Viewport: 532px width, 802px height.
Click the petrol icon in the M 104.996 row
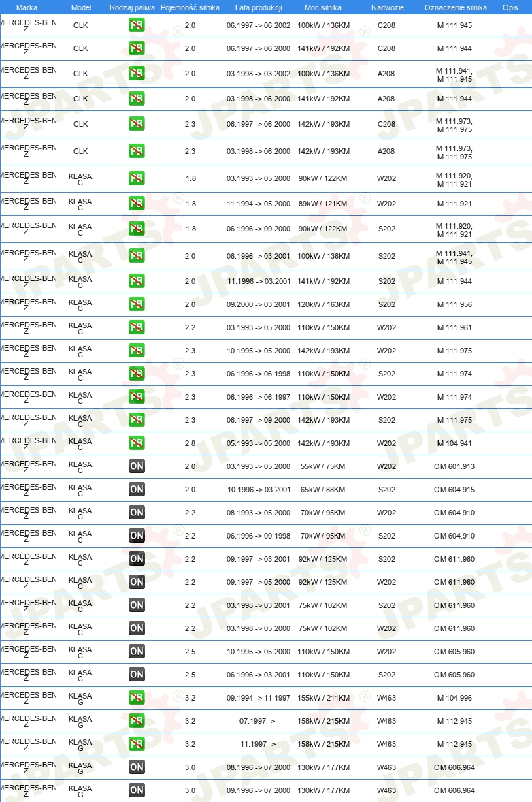(137, 698)
